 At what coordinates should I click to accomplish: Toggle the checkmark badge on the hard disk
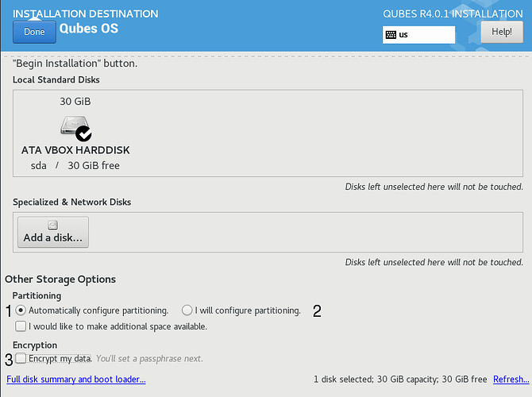[83, 133]
